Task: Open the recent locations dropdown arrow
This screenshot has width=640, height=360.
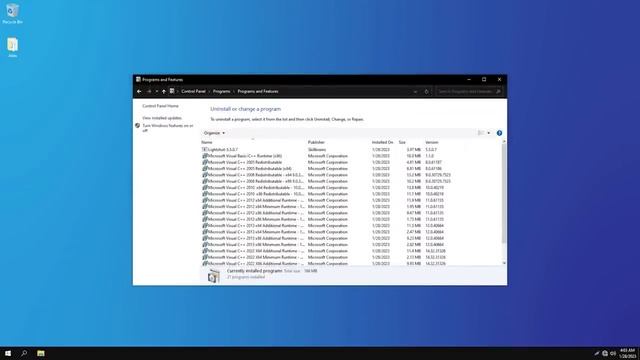Action: 157,91
